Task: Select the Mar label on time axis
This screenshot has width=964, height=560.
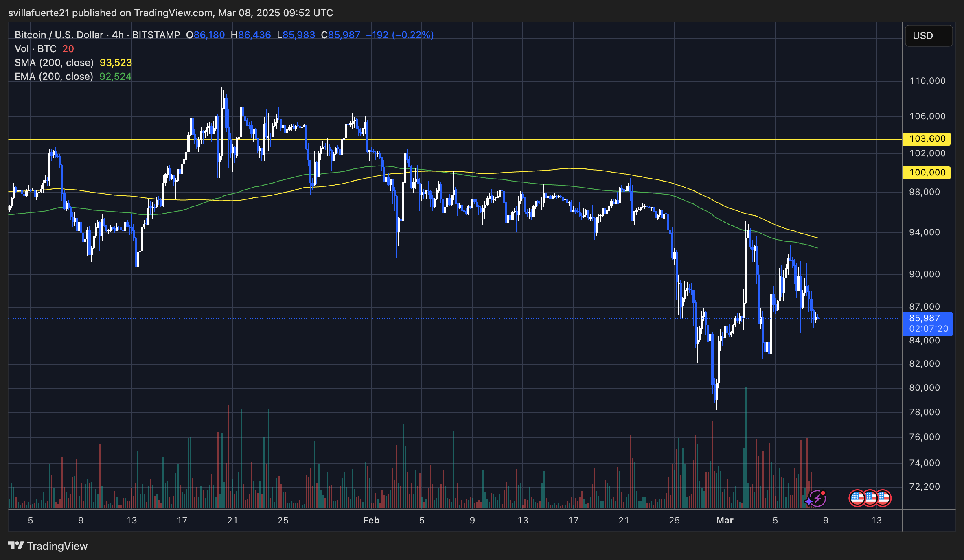Action: [726, 520]
